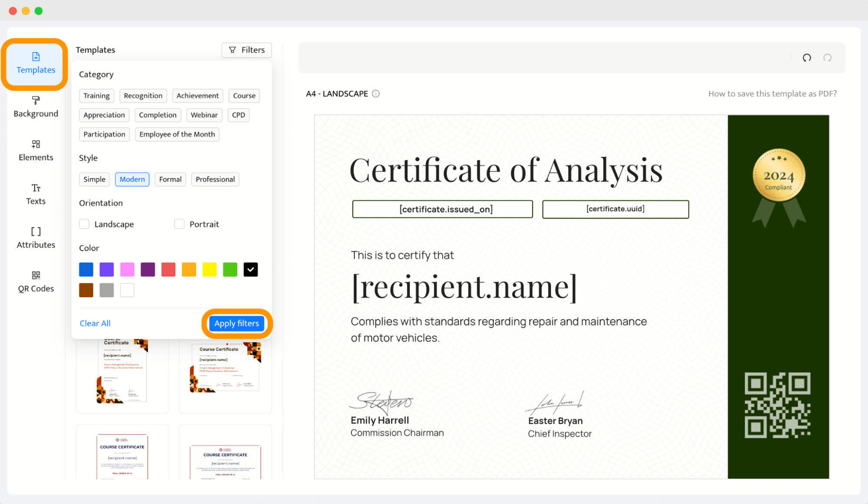Open the Templates sidebar tab

click(36, 63)
